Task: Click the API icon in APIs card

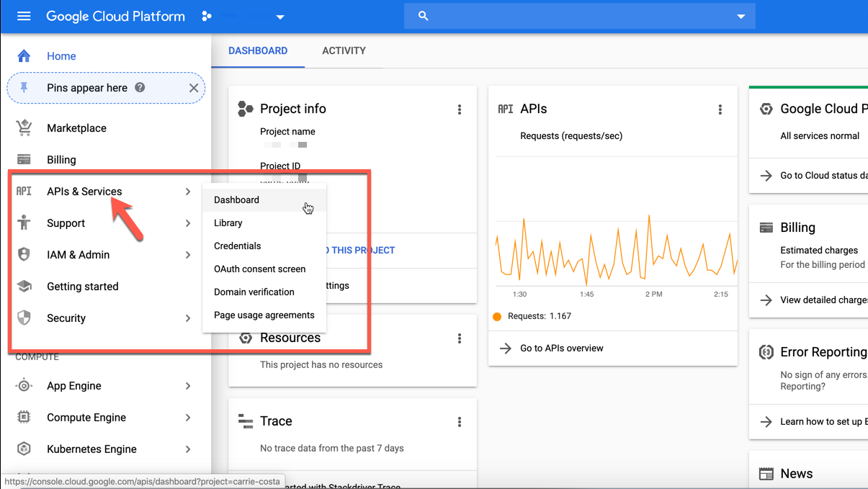Action: click(506, 109)
